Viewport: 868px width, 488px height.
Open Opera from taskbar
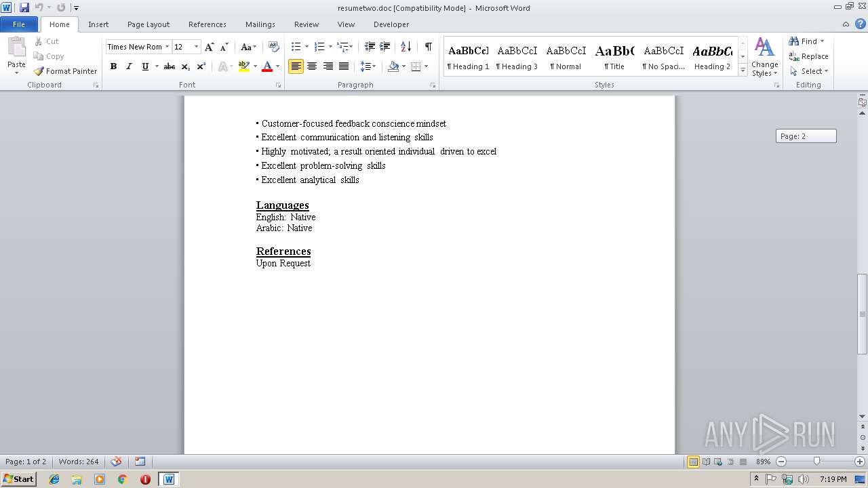click(145, 479)
